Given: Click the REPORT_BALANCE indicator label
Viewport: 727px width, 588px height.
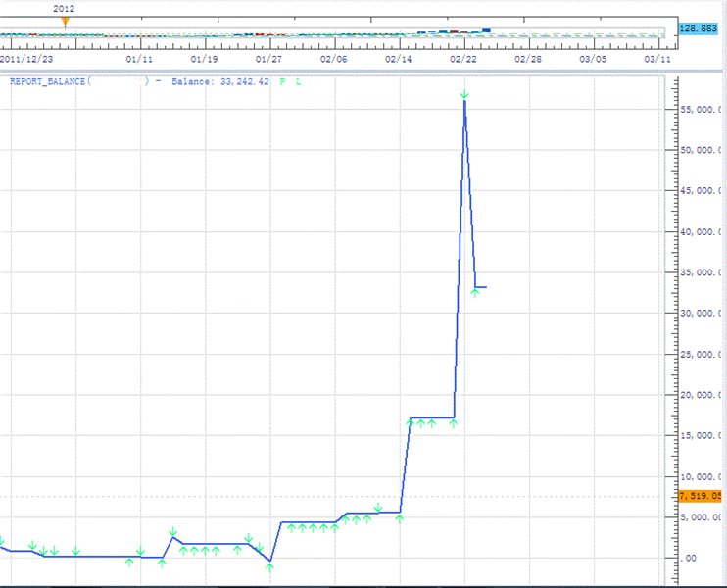Looking at the screenshot, I should click(x=49, y=82).
